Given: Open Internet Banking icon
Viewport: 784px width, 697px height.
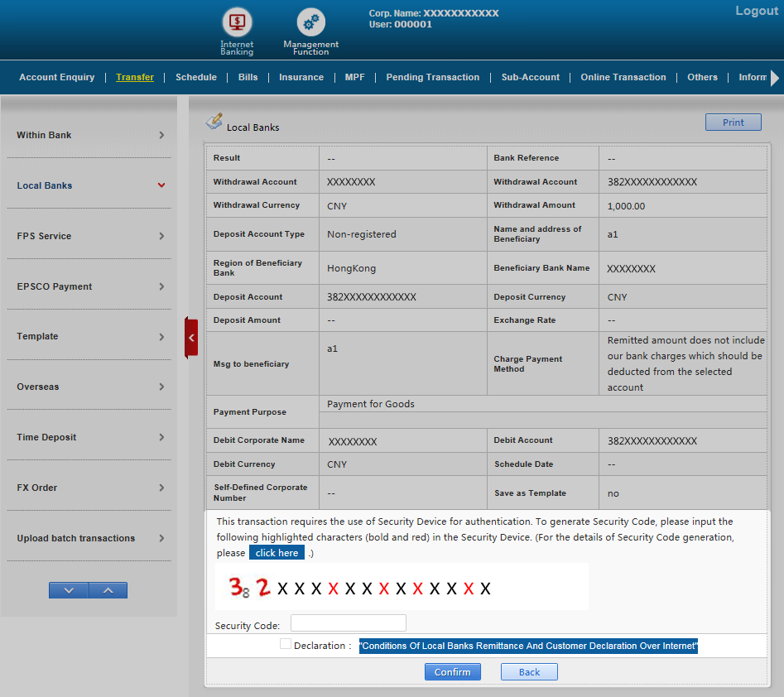Looking at the screenshot, I should pyautogui.click(x=237, y=22).
